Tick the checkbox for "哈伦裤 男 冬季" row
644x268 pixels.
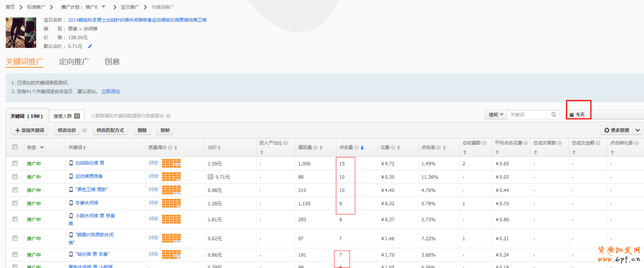15,254
